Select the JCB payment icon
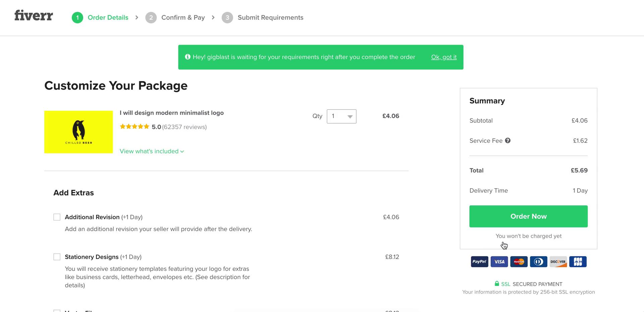This screenshot has height=312, width=644. coord(578,262)
